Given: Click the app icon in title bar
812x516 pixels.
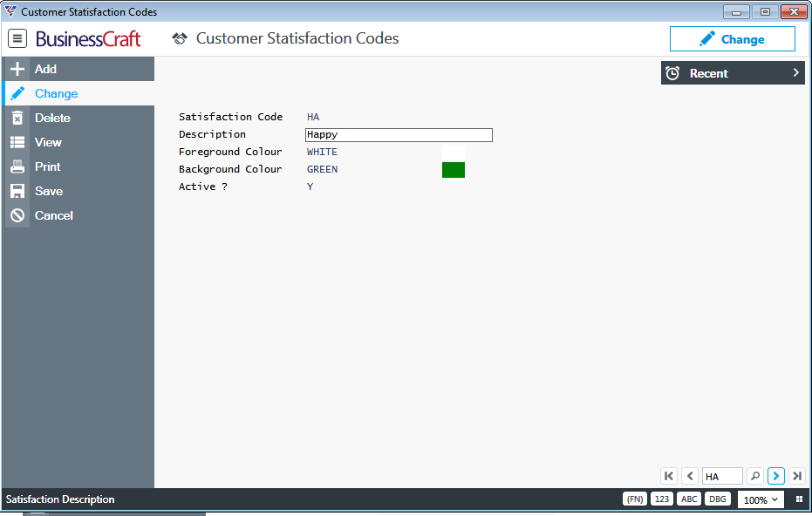Looking at the screenshot, I should coord(10,10).
